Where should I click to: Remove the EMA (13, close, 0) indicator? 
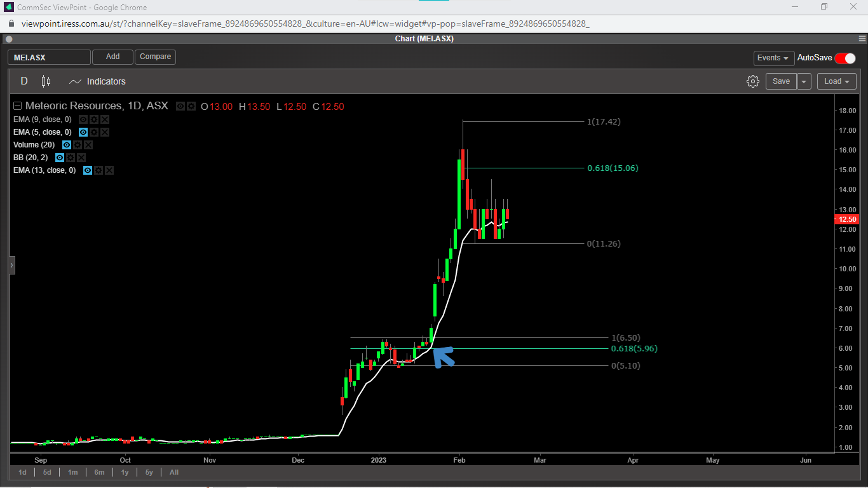[x=109, y=170]
